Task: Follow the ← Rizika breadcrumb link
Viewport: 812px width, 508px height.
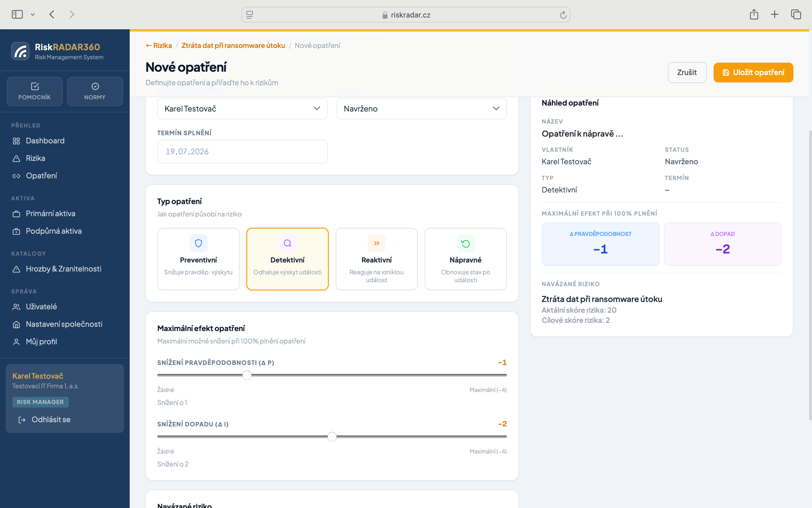Action: 159,45
